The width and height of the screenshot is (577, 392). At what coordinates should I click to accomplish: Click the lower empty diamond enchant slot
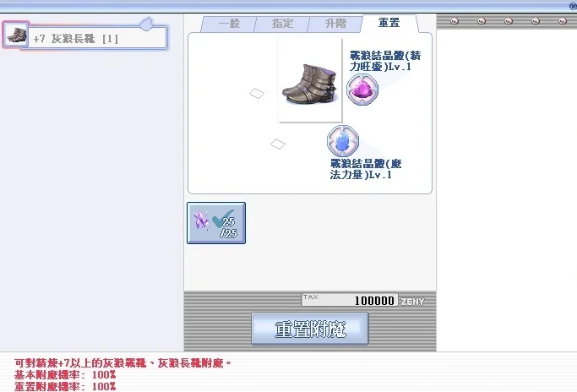tap(277, 144)
